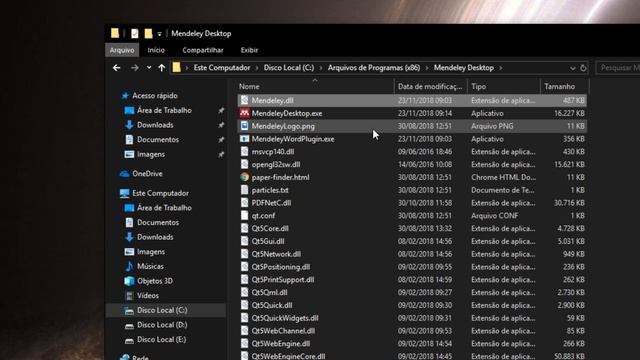
Task: Click the search box field
Action: (x=618, y=68)
